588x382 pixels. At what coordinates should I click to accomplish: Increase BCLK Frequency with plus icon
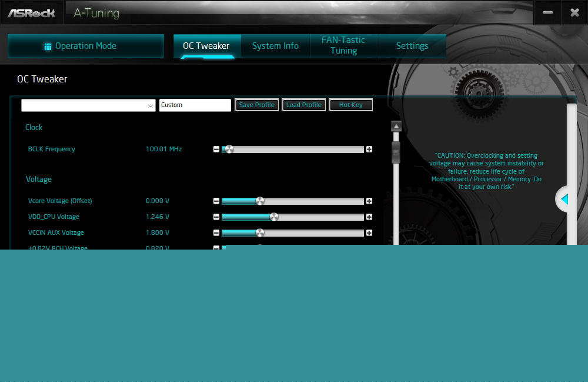tap(369, 150)
